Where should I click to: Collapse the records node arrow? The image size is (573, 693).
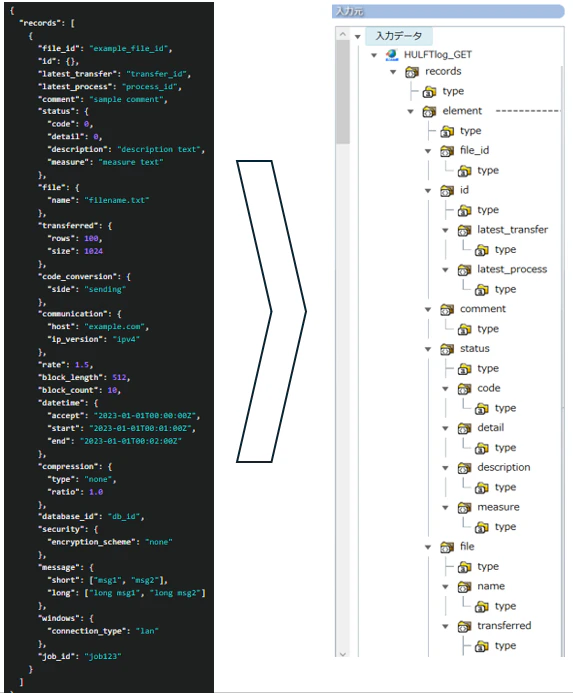[393, 72]
